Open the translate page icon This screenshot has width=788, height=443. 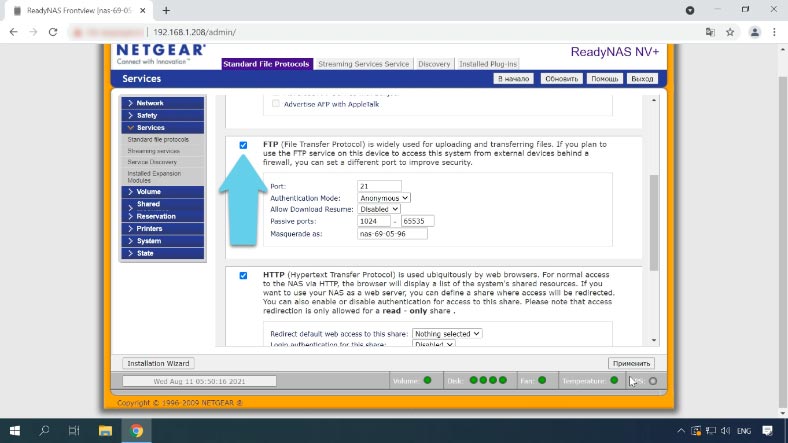coord(710,32)
